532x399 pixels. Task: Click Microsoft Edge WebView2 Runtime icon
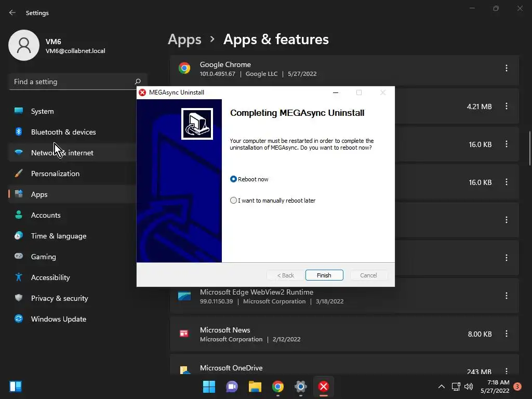(x=184, y=296)
